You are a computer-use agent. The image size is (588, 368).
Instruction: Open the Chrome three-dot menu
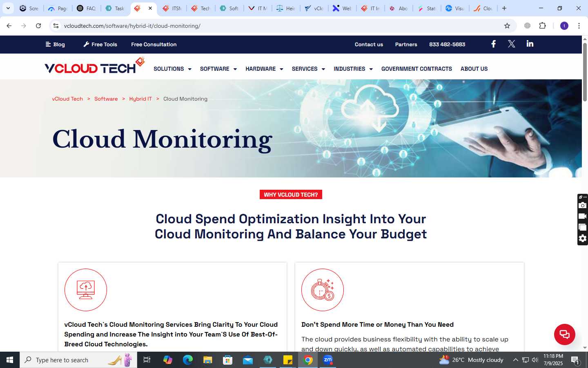tap(579, 26)
